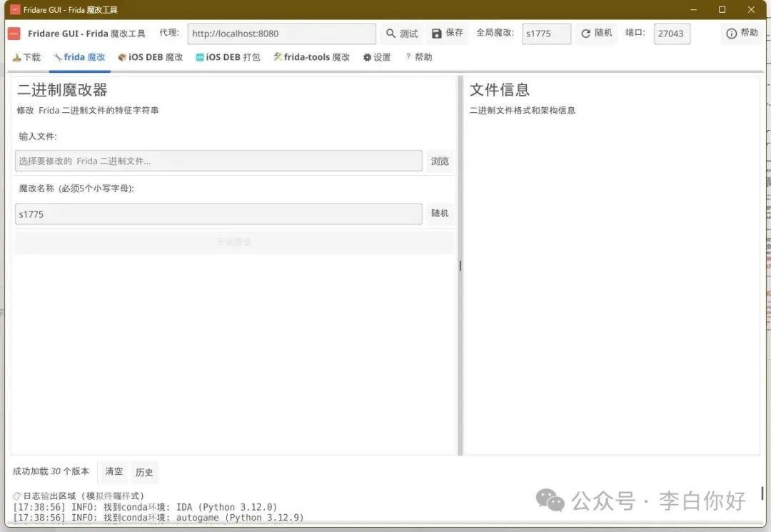Click the magnifier icon in the 测试 button
771x532 pixels.
click(x=390, y=34)
